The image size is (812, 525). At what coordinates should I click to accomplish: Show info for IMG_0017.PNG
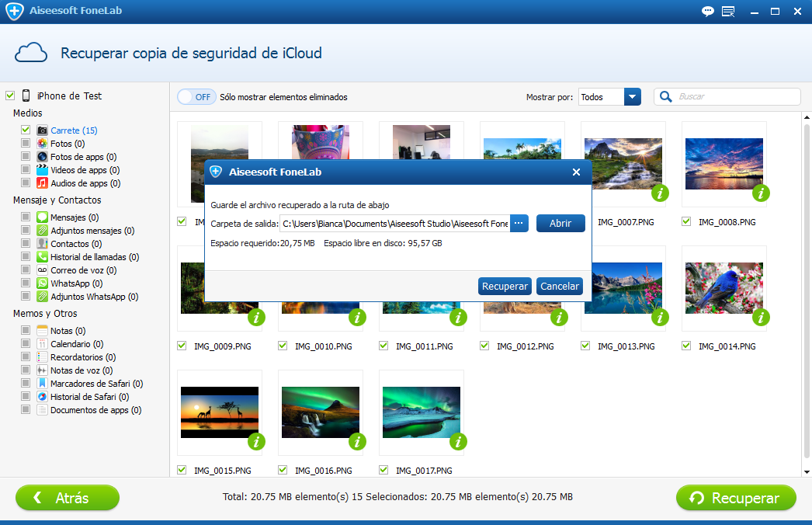coord(458,442)
